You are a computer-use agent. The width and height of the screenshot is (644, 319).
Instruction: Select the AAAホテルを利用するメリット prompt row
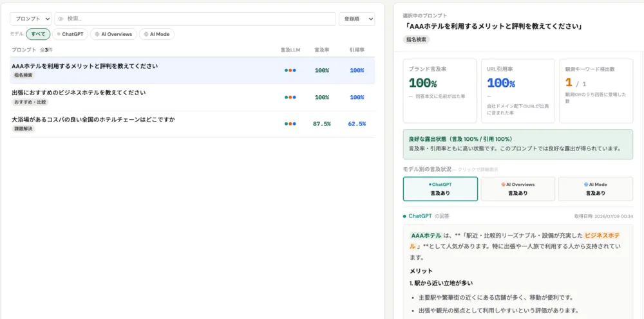(x=192, y=71)
